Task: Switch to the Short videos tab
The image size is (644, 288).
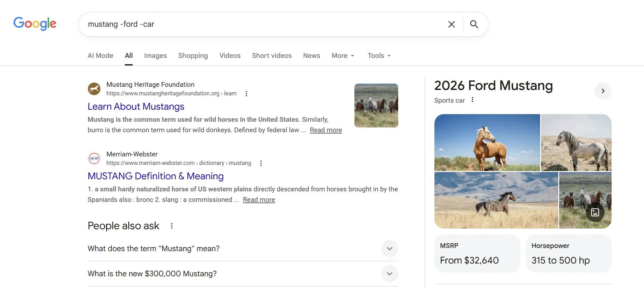Action: (x=272, y=56)
